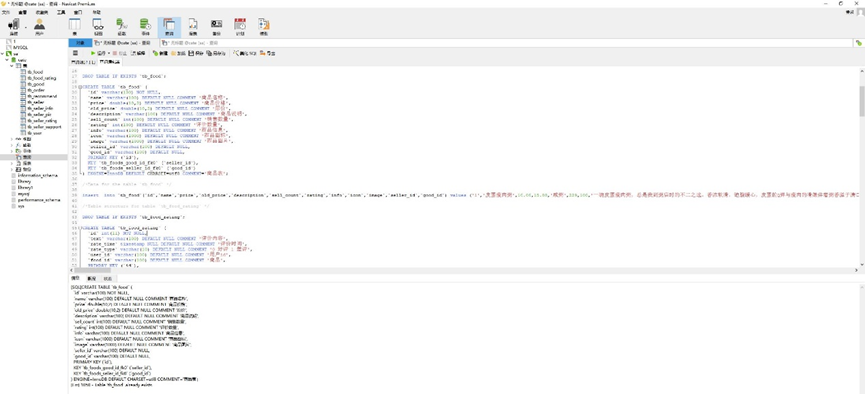Open the User management icon

pyautogui.click(x=39, y=26)
